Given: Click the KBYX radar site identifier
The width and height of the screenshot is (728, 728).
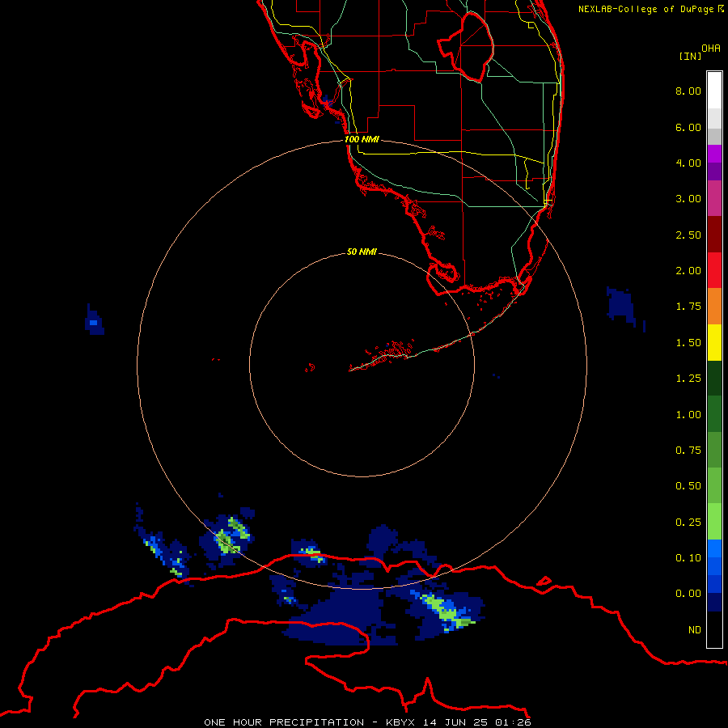Looking at the screenshot, I should tap(402, 722).
